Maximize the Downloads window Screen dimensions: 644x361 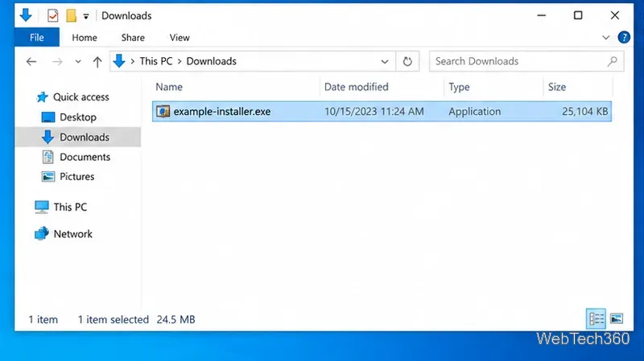coord(578,15)
